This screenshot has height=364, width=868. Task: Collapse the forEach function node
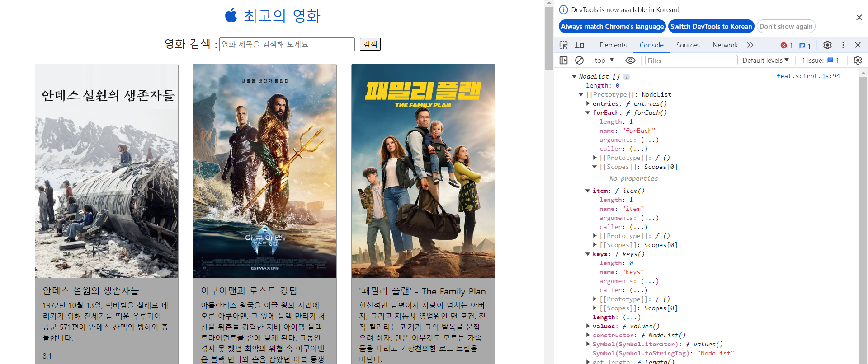coord(588,112)
